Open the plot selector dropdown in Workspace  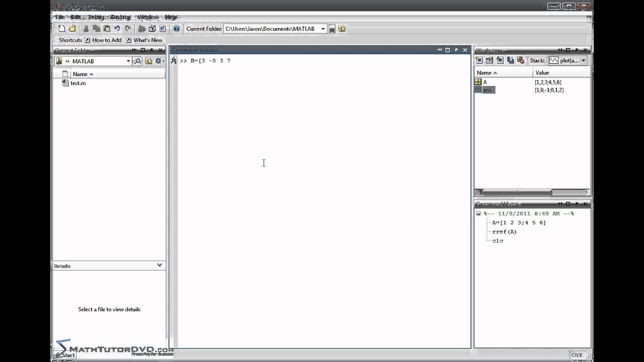(x=584, y=60)
